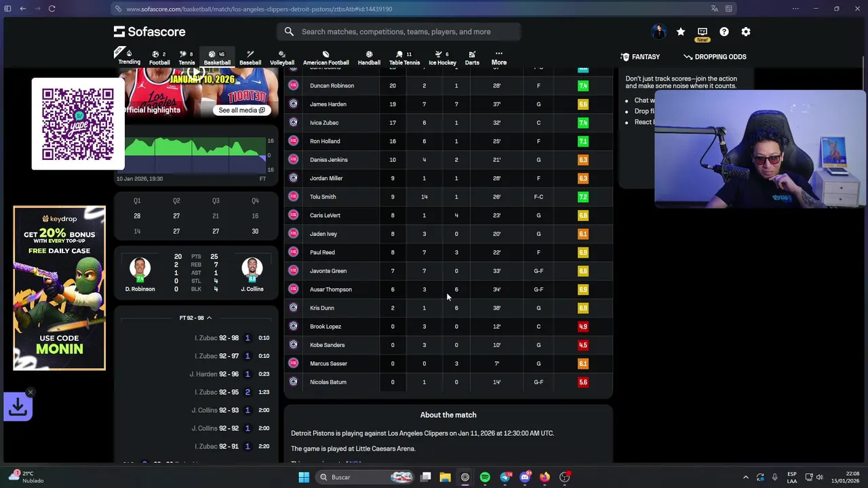This screenshot has height=488, width=868.
Task: Go to the Volleyball section
Action: [x=282, y=58]
